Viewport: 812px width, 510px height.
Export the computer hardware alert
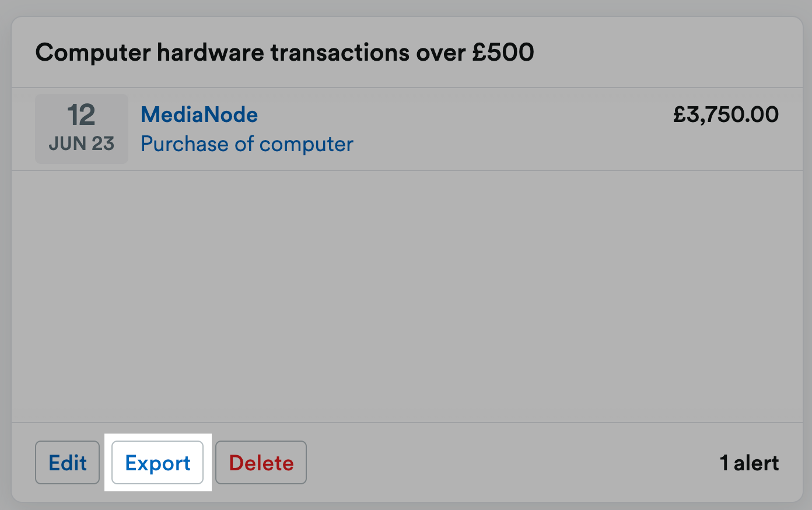tap(157, 463)
